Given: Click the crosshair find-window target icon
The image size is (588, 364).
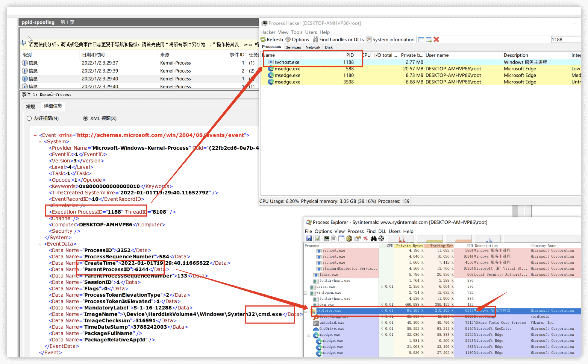Looking at the screenshot, I should tap(381, 239).
